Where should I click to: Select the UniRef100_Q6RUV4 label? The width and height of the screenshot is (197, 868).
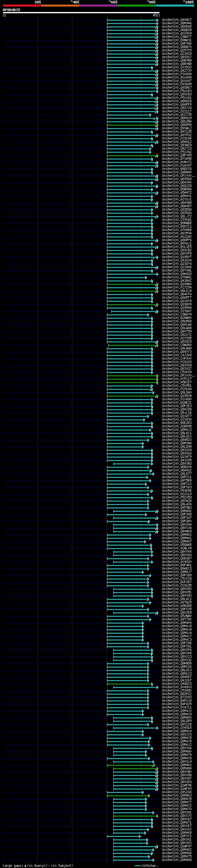point(176,467)
